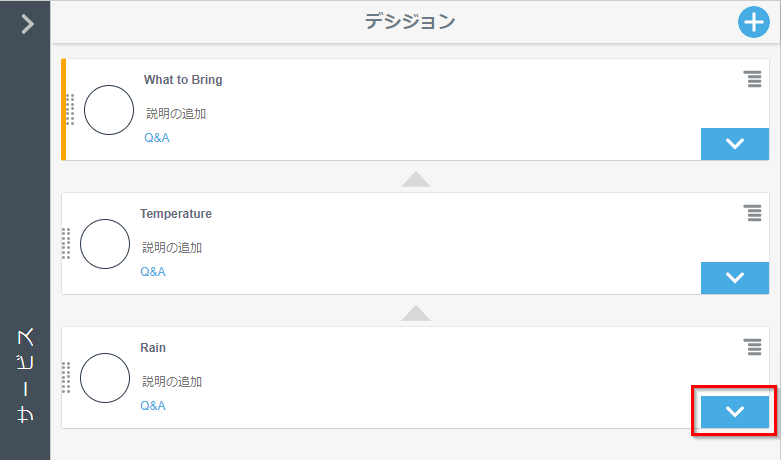Image resolution: width=781 pixels, height=460 pixels.
Task: Click the circle icon on What to Bring
Action: click(109, 110)
